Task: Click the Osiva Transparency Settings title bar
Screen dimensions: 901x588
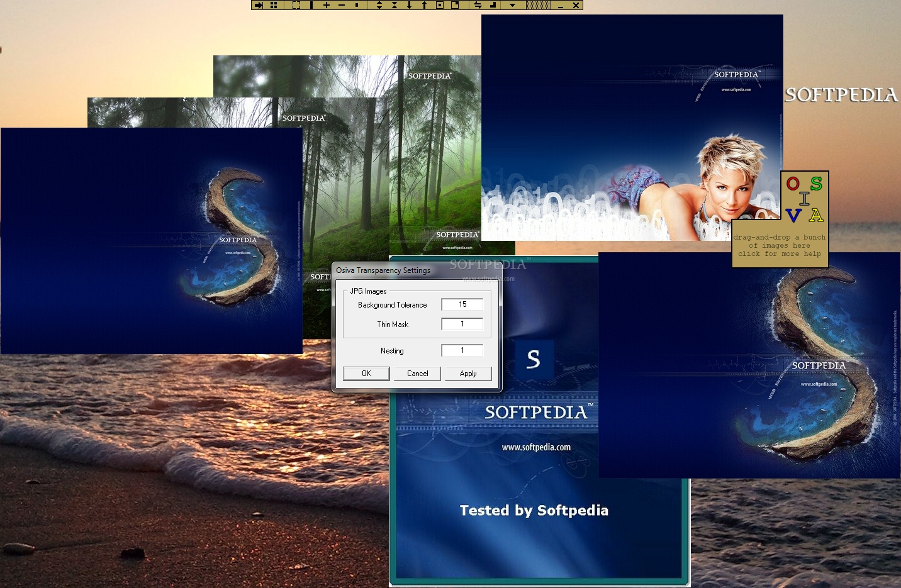Action: (x=417, y=270)
